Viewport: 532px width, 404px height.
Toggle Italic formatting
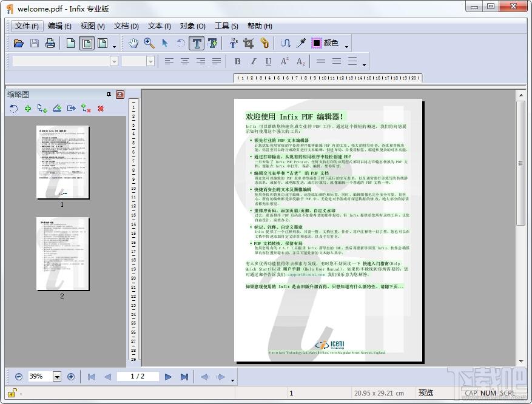pos(253,61)
